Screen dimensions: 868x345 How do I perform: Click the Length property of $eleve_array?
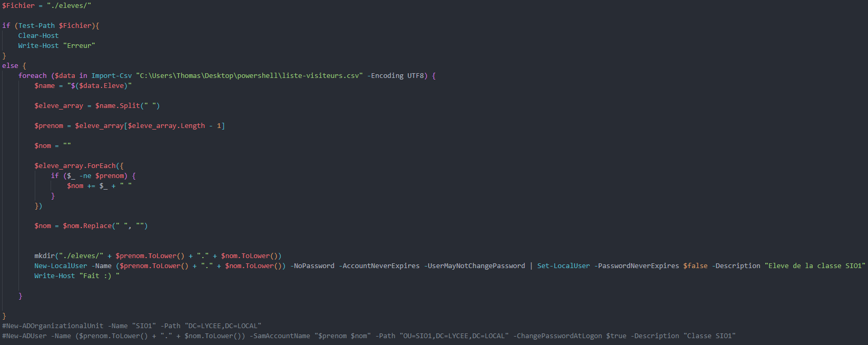click(193, 125)
